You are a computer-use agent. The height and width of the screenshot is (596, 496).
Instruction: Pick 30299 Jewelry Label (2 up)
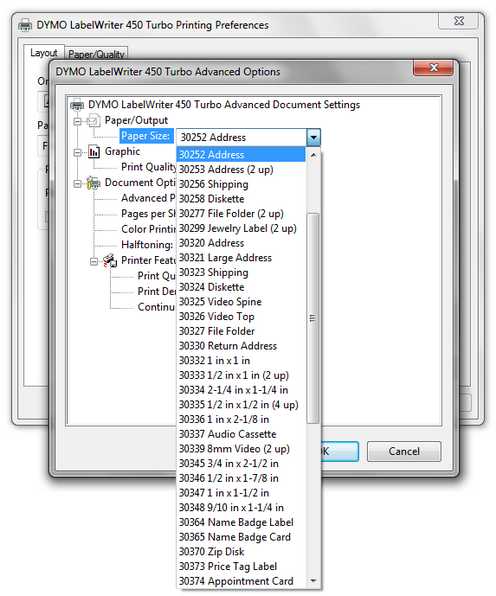pos(241,228)
